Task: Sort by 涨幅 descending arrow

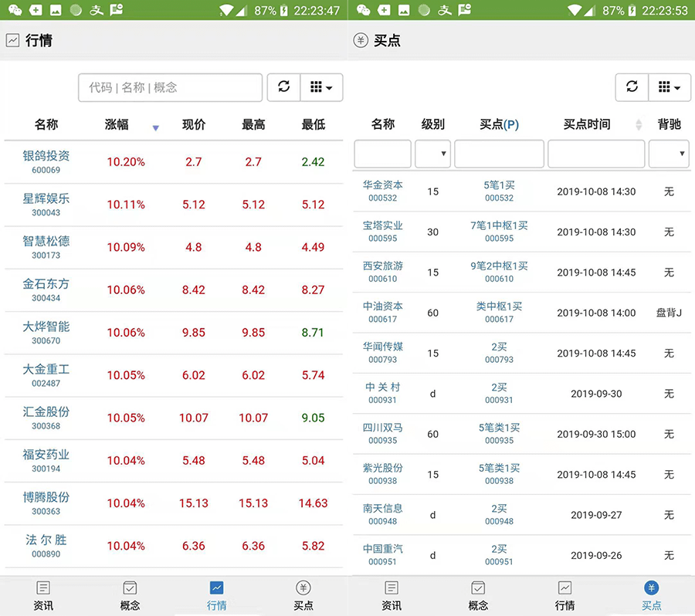Action: click(x=155, y=128)
